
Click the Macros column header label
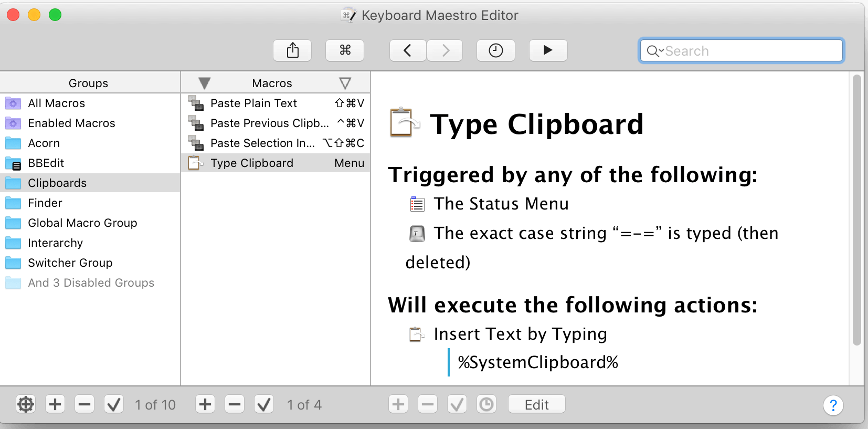[x=272, y=83]
